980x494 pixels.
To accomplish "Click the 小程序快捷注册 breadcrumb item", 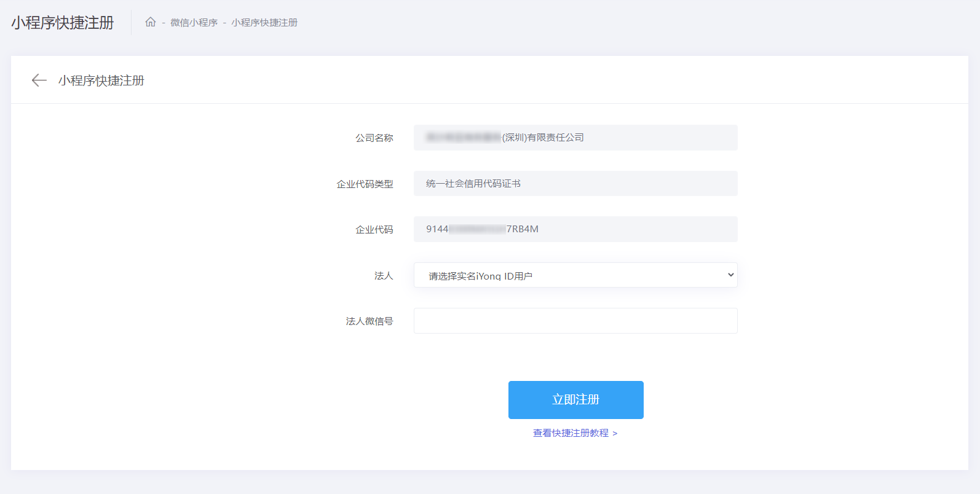I will tap(264, 23).
